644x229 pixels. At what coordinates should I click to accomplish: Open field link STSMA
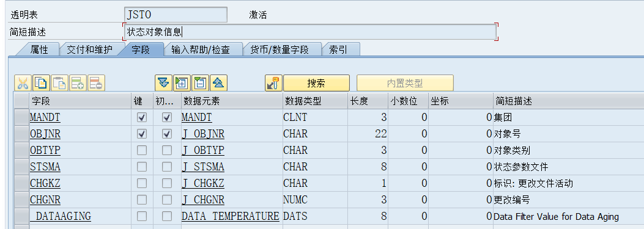pyautogui.click(x=45, y=167)
